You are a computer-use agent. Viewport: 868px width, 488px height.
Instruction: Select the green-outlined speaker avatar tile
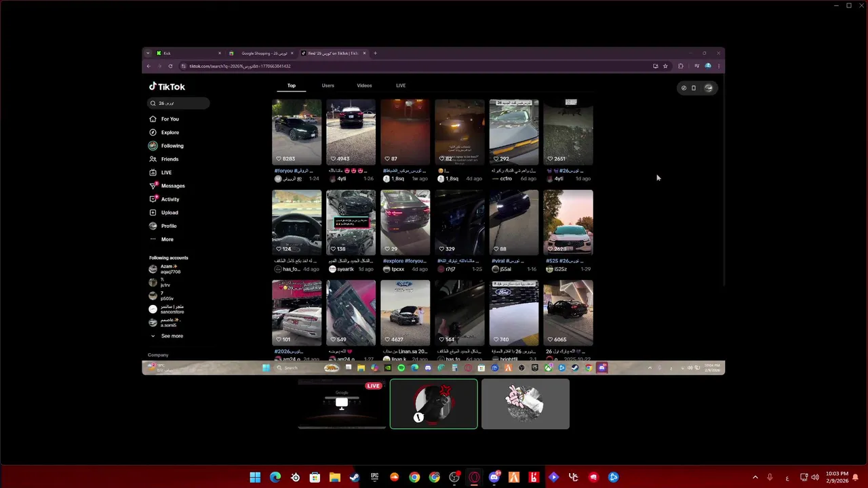click(434, 404)
